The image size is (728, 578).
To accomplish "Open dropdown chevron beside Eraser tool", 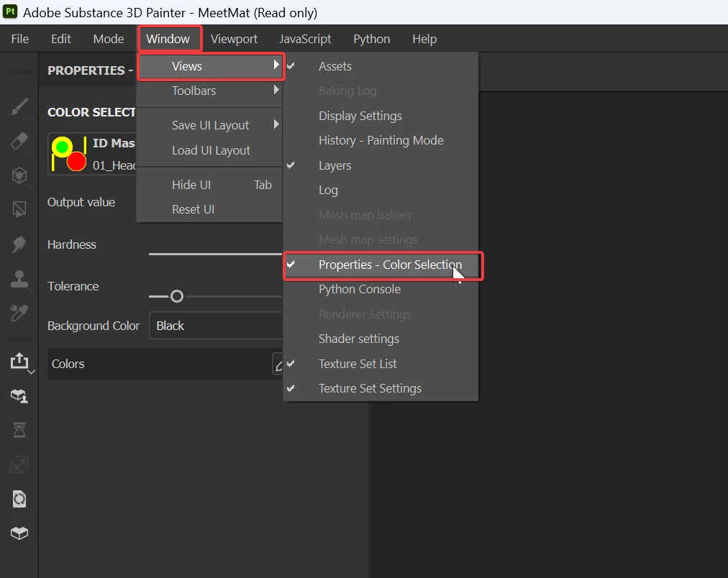I will pyautogui.click(x=31, y=152).
